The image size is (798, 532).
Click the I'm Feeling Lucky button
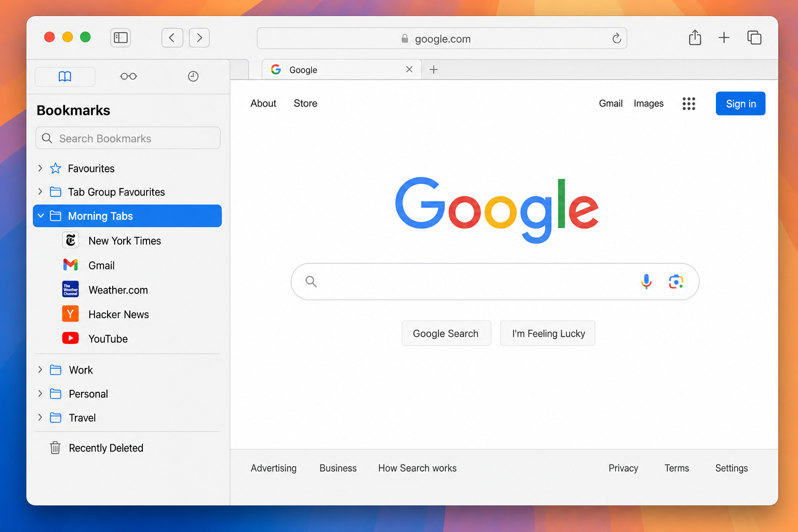[x=548, y=333]
